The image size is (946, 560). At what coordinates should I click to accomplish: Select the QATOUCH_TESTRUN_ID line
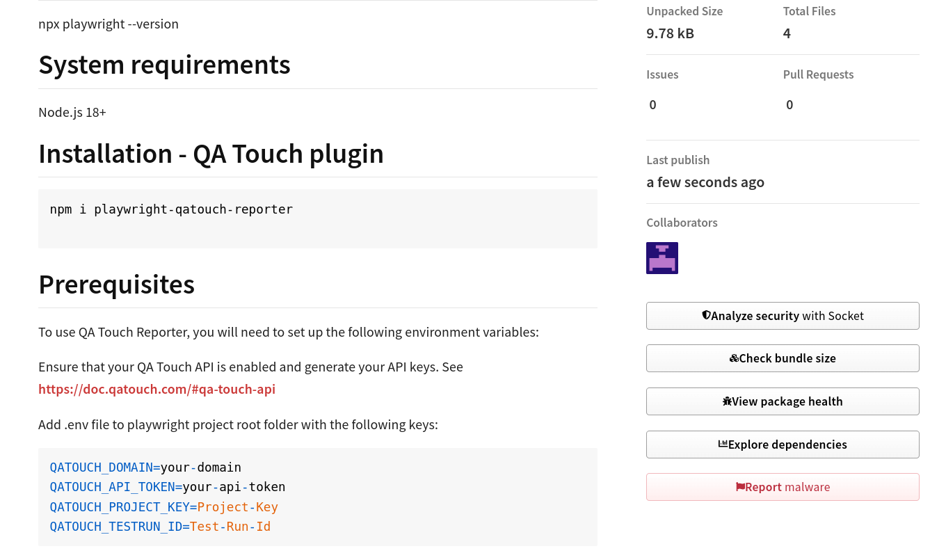[x=160, y=527]
